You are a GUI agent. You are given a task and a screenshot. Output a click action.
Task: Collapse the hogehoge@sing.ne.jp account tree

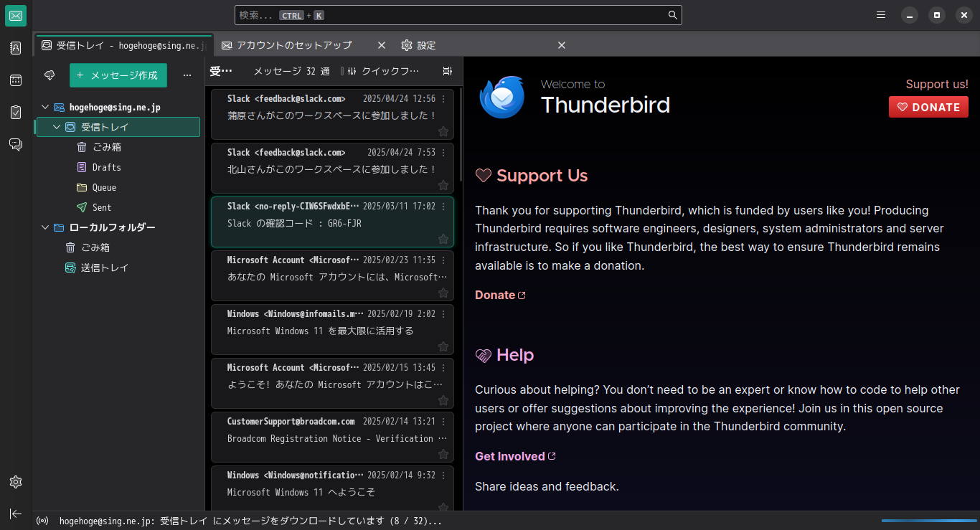coord(45,107)
